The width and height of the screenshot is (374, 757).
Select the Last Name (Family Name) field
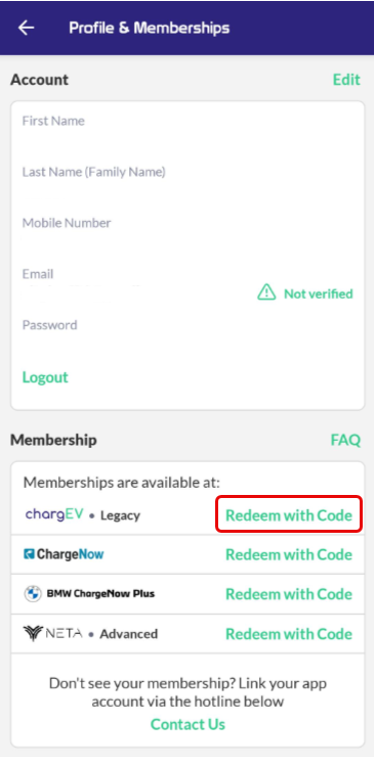[x=188, y=179]
